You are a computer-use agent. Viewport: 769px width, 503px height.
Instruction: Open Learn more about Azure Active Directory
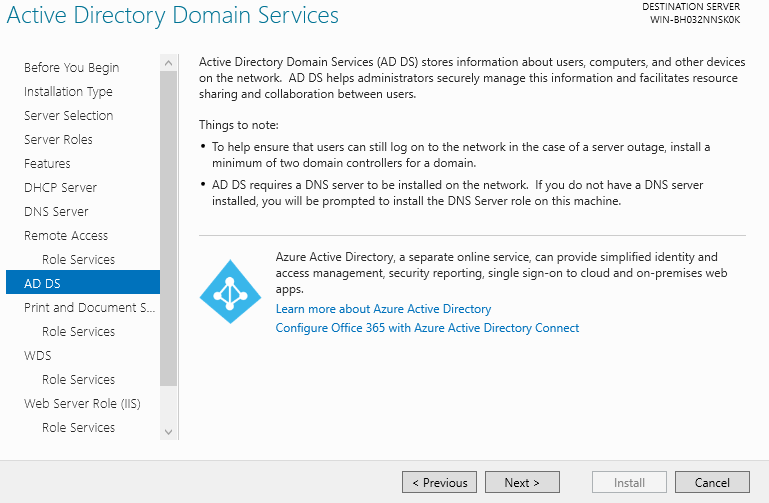(383, 309)
